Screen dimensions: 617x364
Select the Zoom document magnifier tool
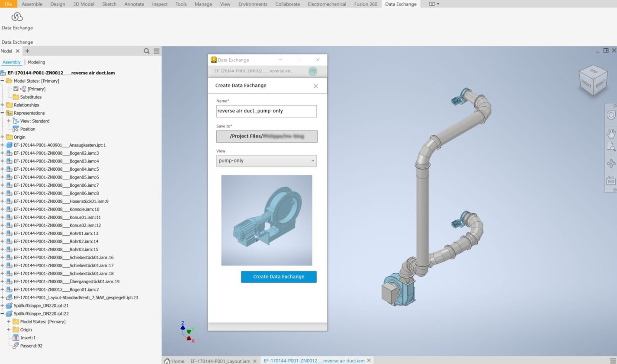point(611,147)
